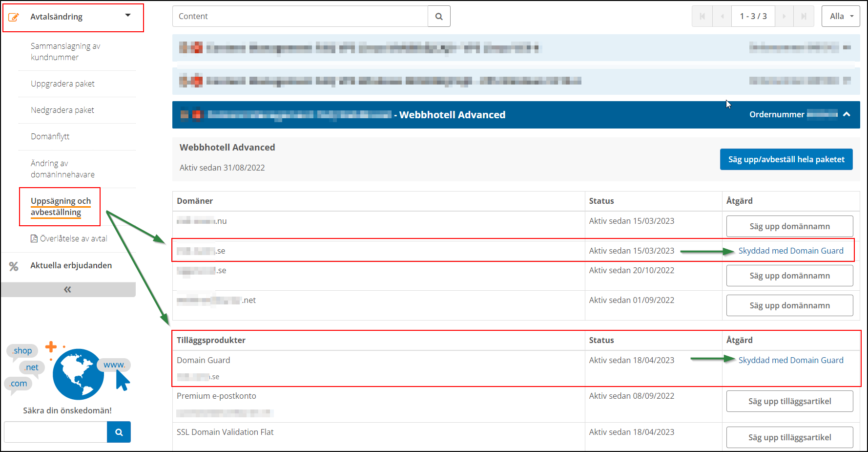
Task: Collapse the sidebar with the double-arrow button
Action: point(67,289)
